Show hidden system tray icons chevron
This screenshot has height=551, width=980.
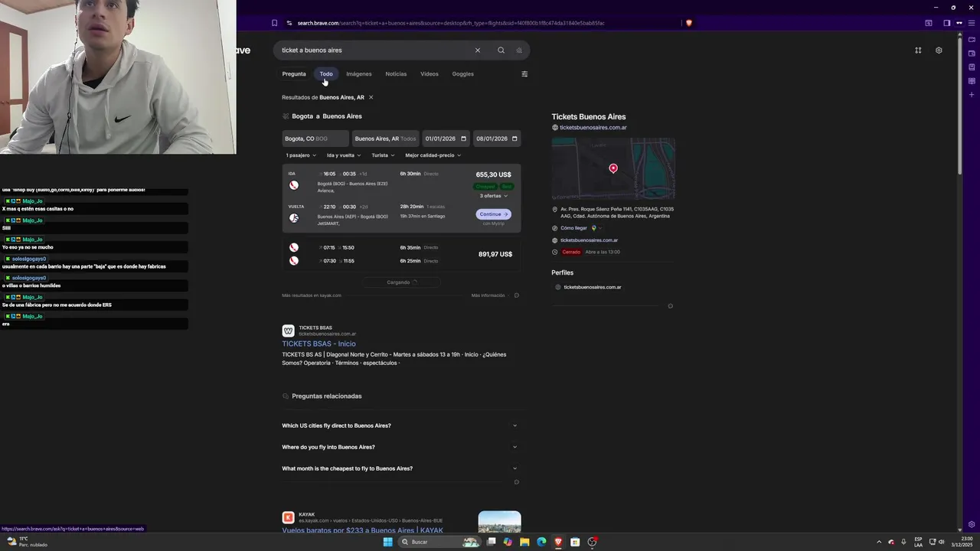click(x=879, y=542)
